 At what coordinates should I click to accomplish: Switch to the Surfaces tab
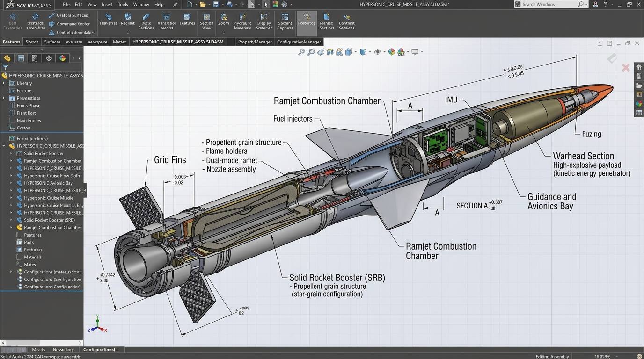[x=52, y=42]
